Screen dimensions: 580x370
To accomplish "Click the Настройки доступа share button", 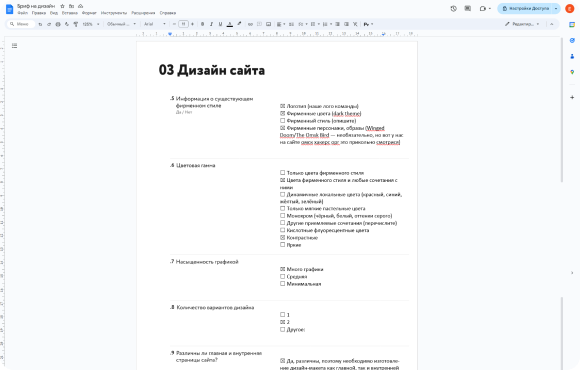I will tap(525, 9).
